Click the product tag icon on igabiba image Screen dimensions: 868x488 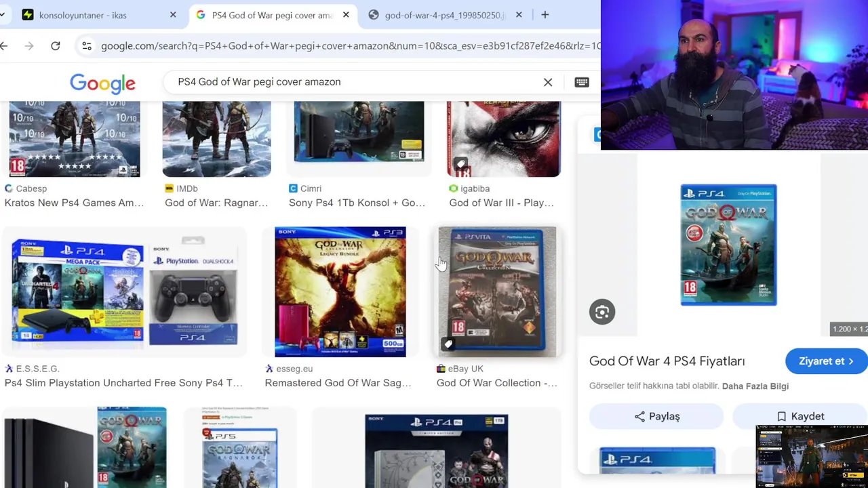(x=460, y=164)
